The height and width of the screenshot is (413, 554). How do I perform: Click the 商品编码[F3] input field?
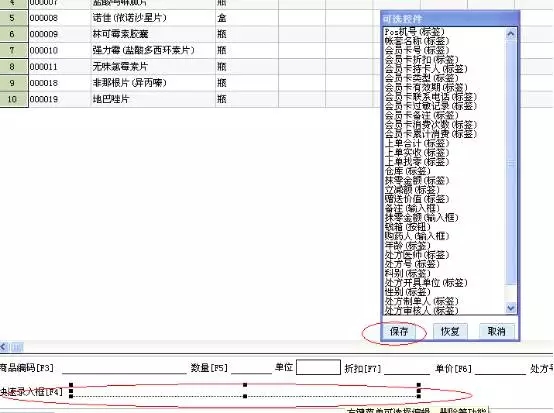click(124, 368)
